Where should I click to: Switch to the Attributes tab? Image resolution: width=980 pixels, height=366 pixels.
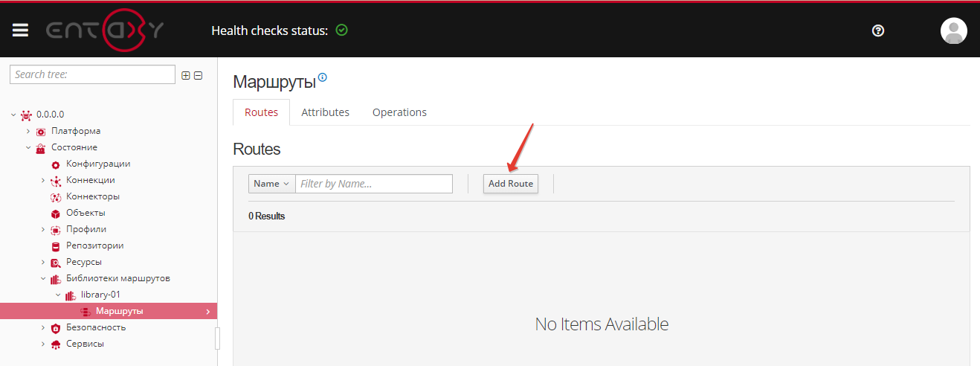(325, 112)
